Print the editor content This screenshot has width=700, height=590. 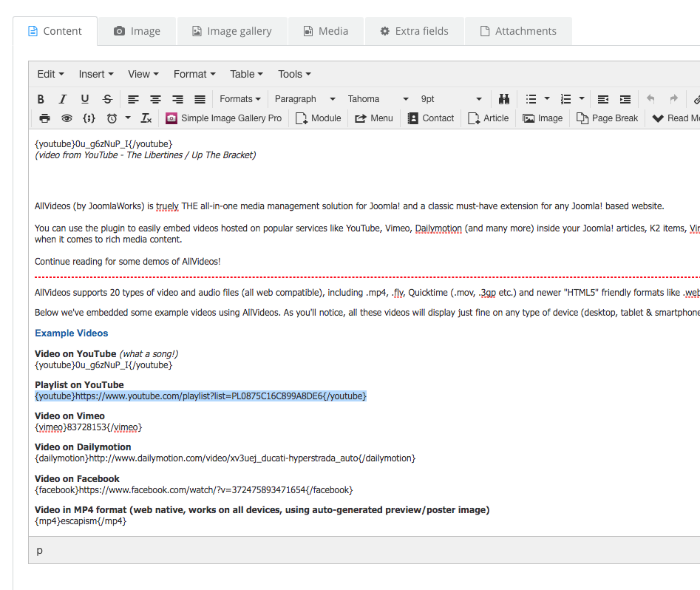click(44, 118)
